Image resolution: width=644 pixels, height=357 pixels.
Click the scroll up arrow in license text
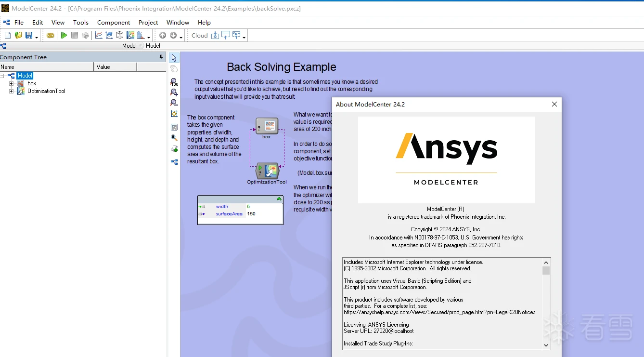[x=546, y=262]
